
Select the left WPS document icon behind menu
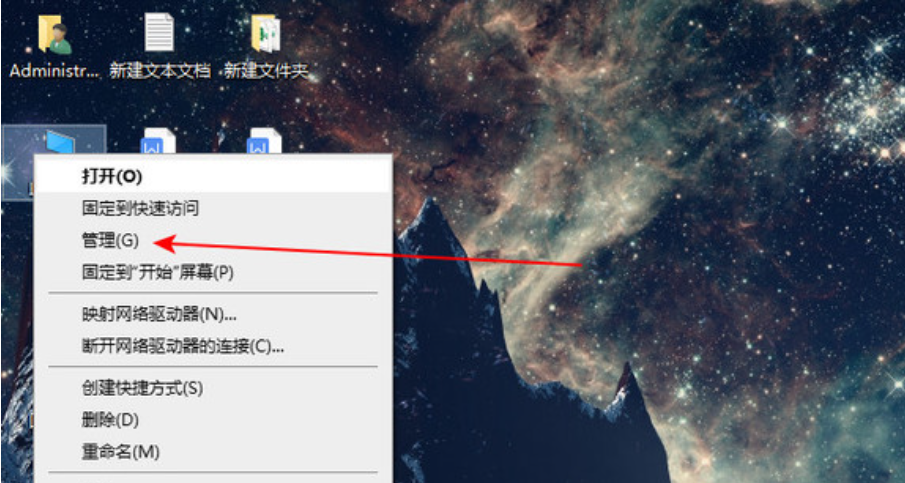(x=158, y=141)
